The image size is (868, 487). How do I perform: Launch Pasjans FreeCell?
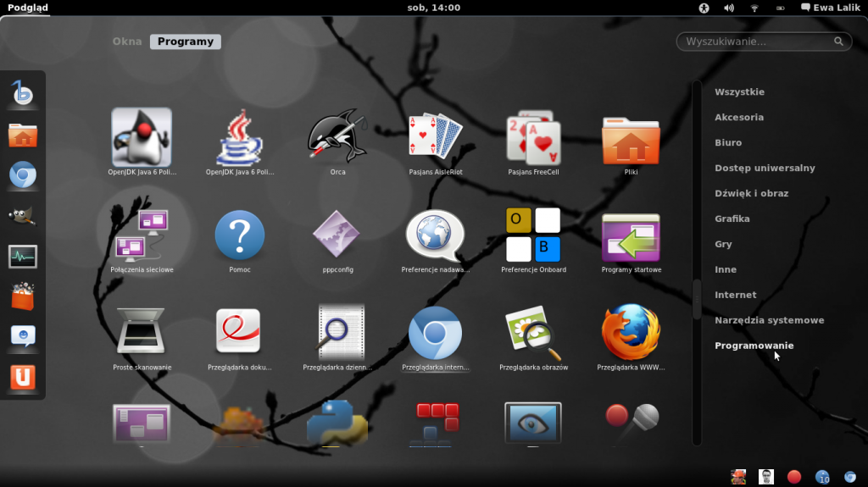tap(534, 137)
